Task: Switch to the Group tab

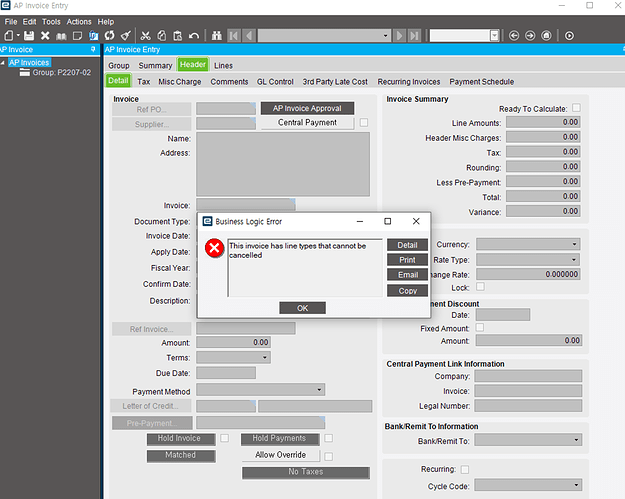Action: [119, 65]
